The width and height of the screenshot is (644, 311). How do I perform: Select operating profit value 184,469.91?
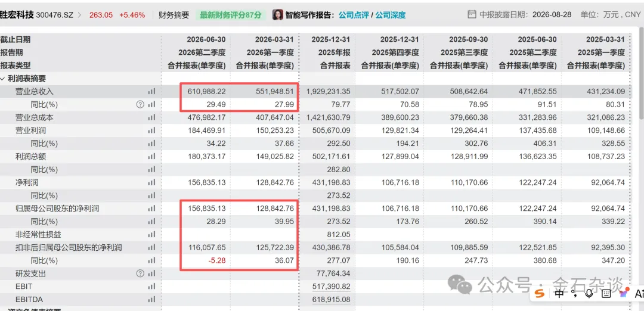[205, 130]
